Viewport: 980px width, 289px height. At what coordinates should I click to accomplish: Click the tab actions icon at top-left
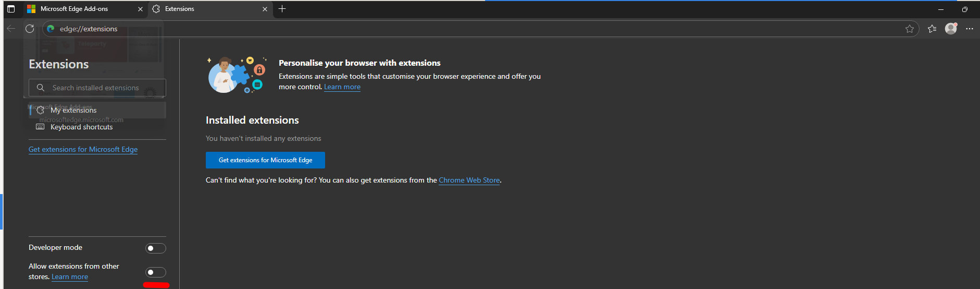point(11,9)
